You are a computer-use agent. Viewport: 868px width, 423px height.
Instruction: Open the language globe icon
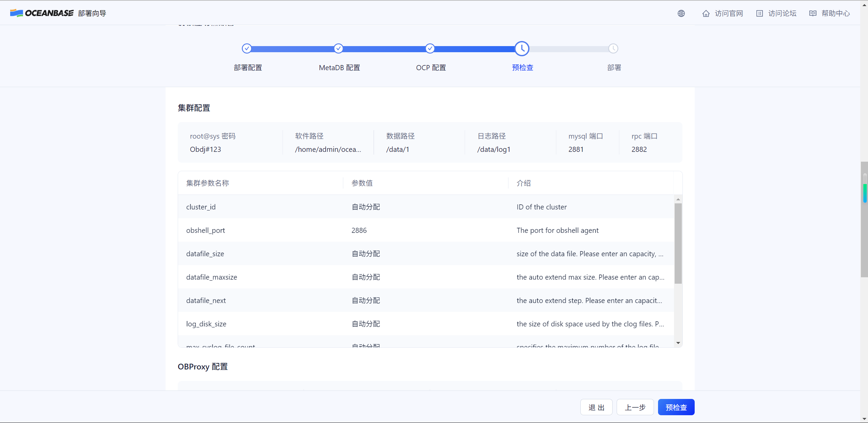[681, 13]
